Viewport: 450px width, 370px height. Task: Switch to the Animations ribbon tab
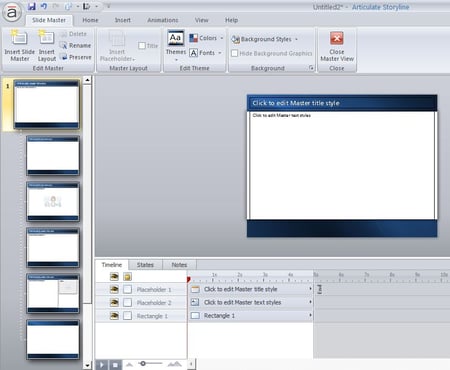pos(163,20)
